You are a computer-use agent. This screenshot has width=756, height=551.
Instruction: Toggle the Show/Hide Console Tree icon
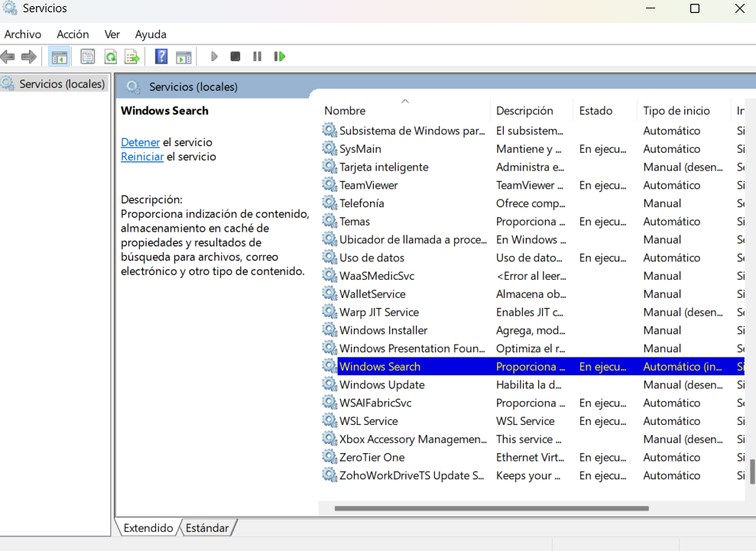click(60, 57)
